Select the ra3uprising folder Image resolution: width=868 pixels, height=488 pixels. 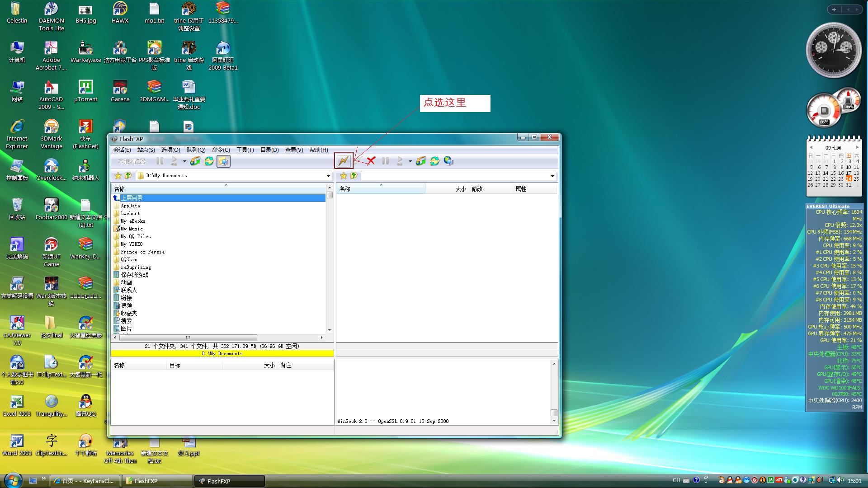[x=136, y=267]
